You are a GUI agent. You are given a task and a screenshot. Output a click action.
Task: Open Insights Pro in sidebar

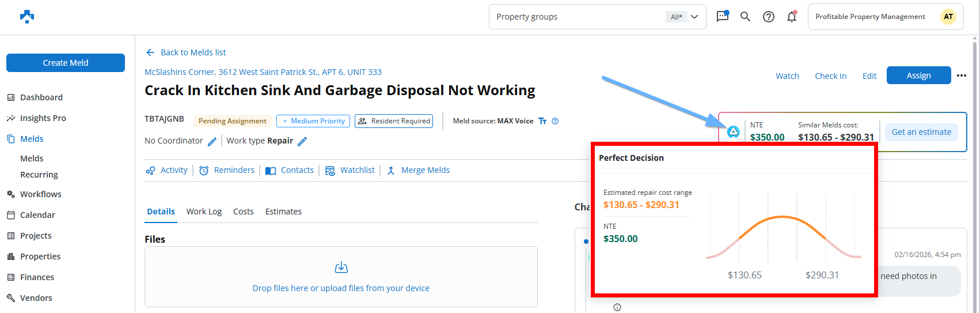click(43, 118)
